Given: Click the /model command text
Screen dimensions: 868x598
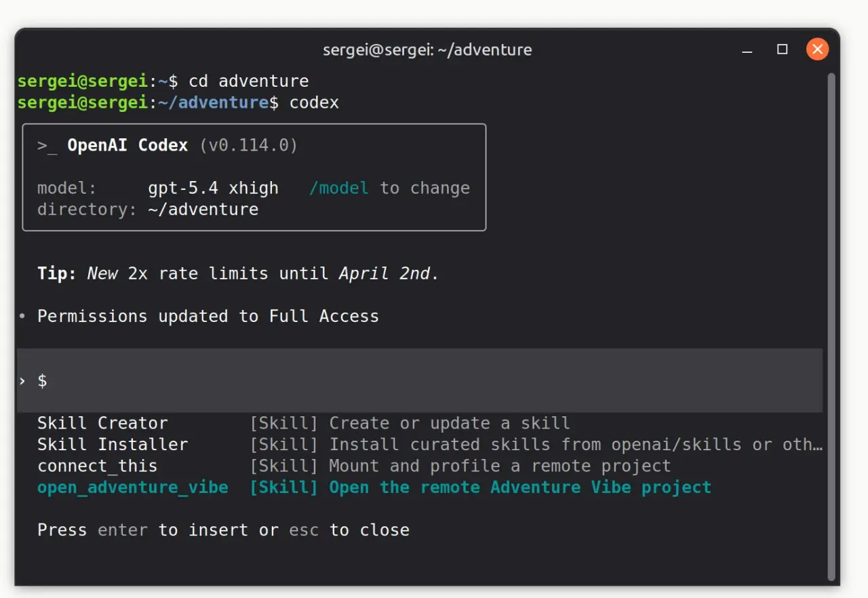Looking at the screenshot, I should point(339,188).
